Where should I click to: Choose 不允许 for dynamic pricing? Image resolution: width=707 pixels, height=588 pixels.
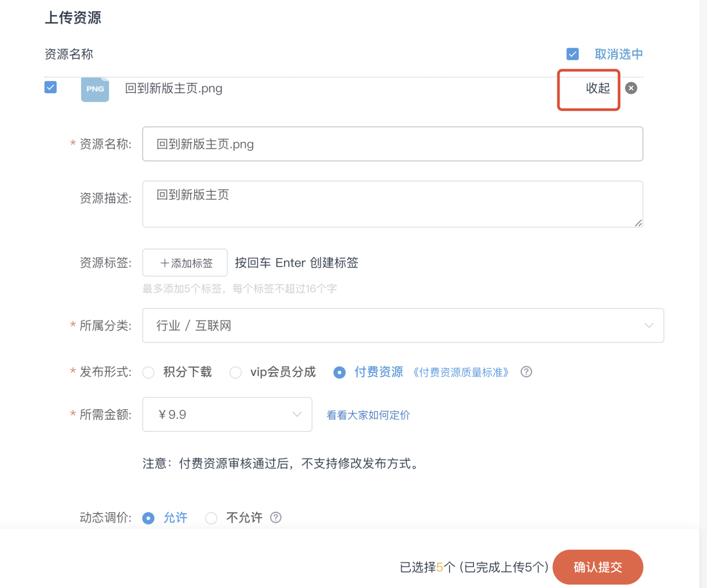click(211, 518)
